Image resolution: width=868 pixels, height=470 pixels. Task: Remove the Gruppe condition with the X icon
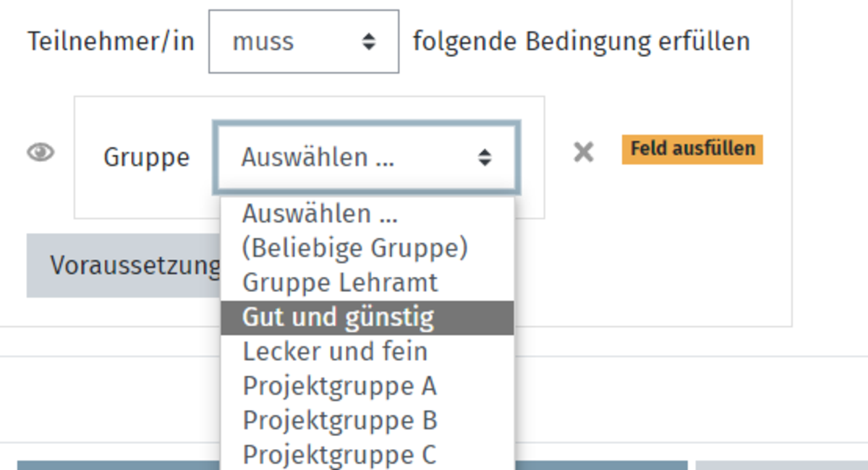click(583, 152)
